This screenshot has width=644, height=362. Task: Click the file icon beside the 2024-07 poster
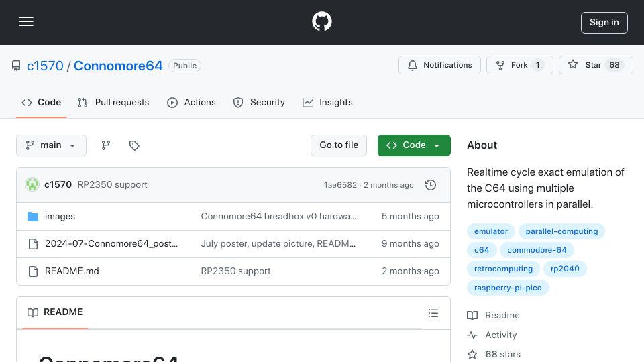(33, 244)
